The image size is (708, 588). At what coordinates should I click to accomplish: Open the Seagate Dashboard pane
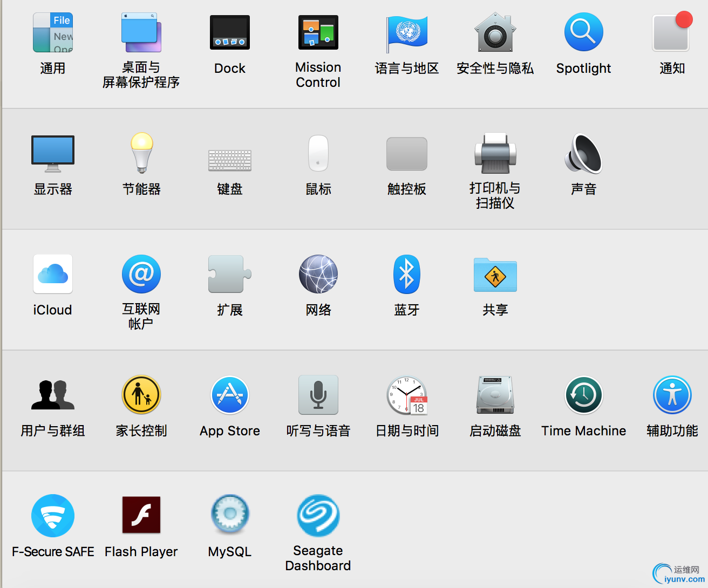pos(318,516)
